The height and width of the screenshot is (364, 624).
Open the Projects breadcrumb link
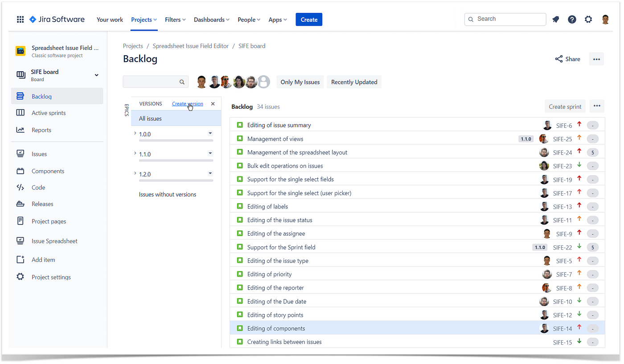(133, 46)
